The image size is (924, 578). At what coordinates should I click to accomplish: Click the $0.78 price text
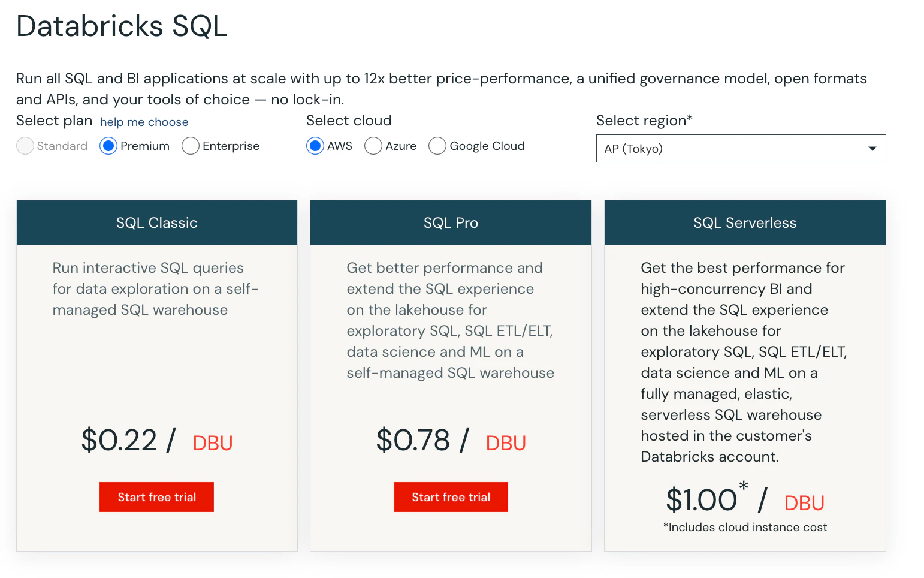(x=413, y=440)
